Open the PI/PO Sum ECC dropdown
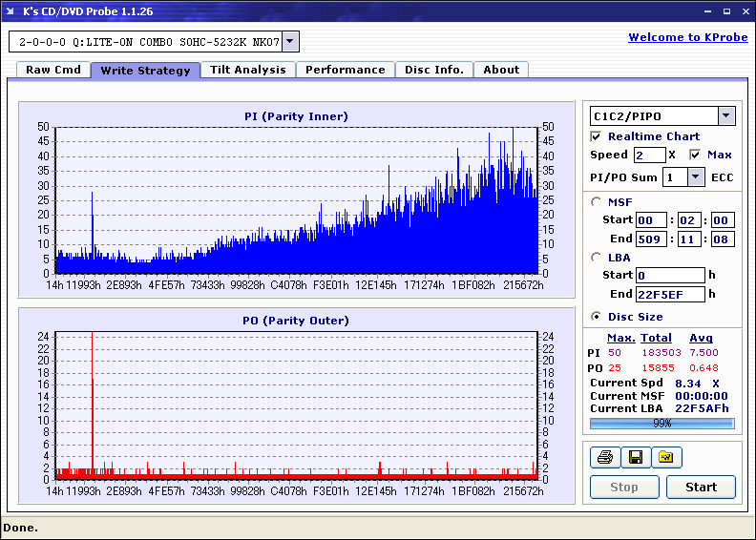Viewport: 756px width, 540px height. tap(696, 177)
